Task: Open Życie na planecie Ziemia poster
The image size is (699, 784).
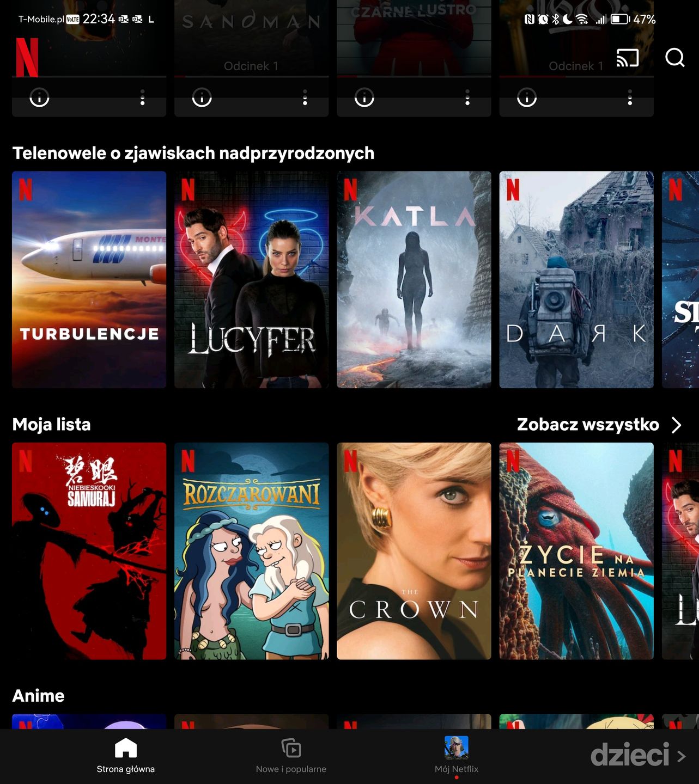Action: click(x=576, y=551)
